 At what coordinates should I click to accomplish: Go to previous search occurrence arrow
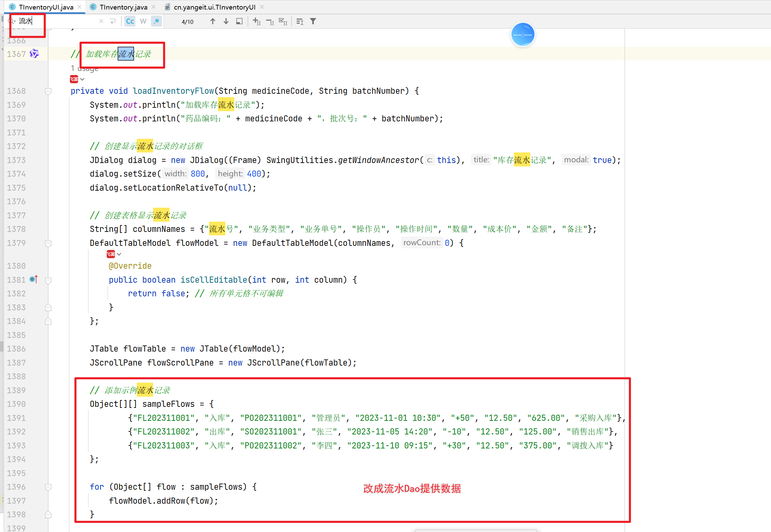coord(213,21)
